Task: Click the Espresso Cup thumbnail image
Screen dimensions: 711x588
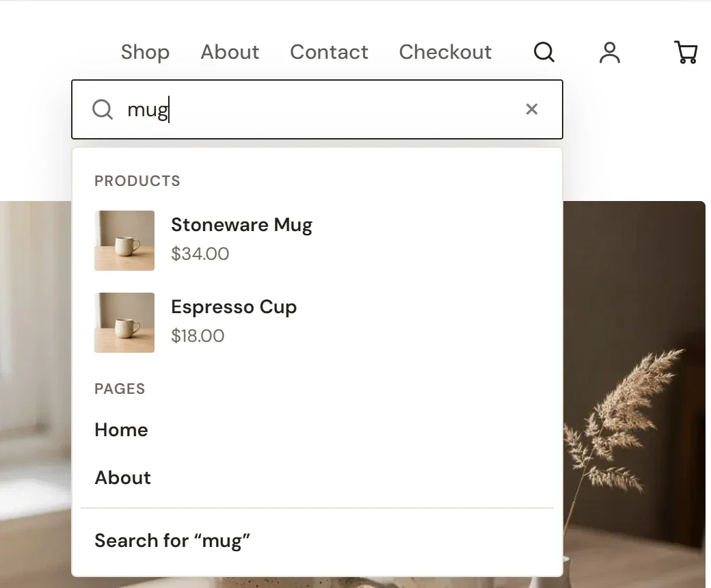Action: pos(124,322)
